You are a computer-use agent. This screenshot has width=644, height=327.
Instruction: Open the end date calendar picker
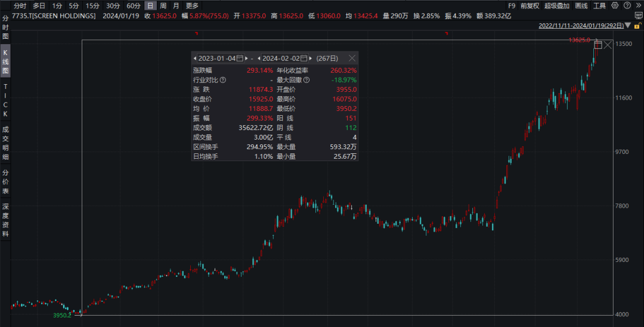pos(304,58)
